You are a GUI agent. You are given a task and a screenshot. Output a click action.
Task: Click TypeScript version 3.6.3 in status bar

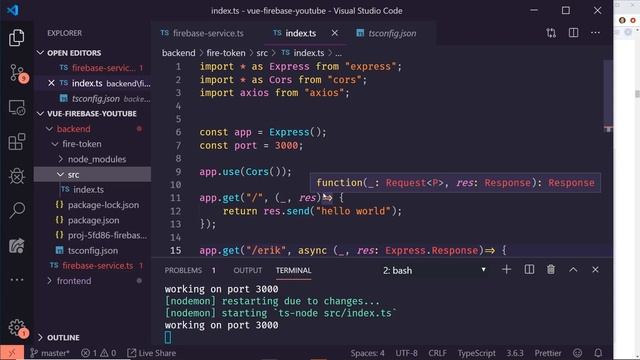[515, 353]
